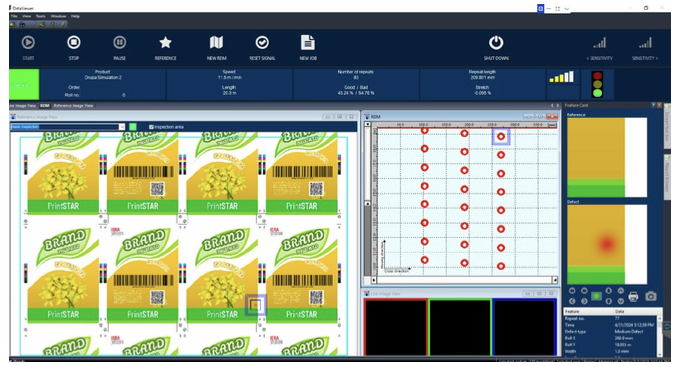Click the green circle button in Feature Card
This screenshot has height=367, width=675.
click(x=596, y=296)
